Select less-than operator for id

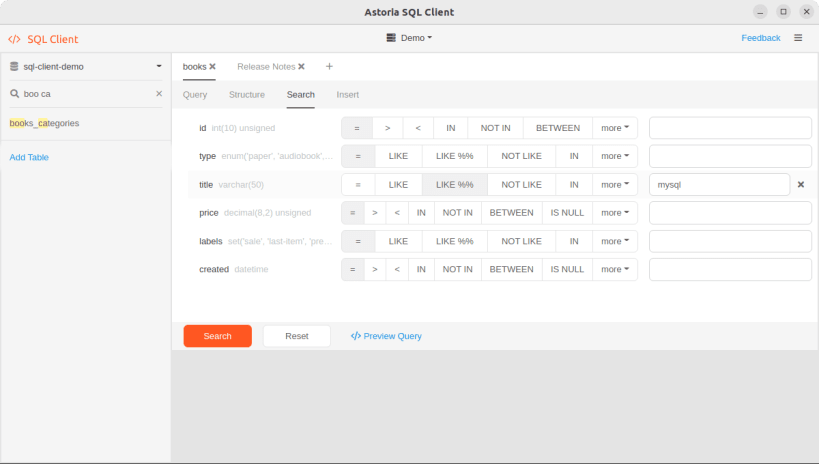[418, 128]
